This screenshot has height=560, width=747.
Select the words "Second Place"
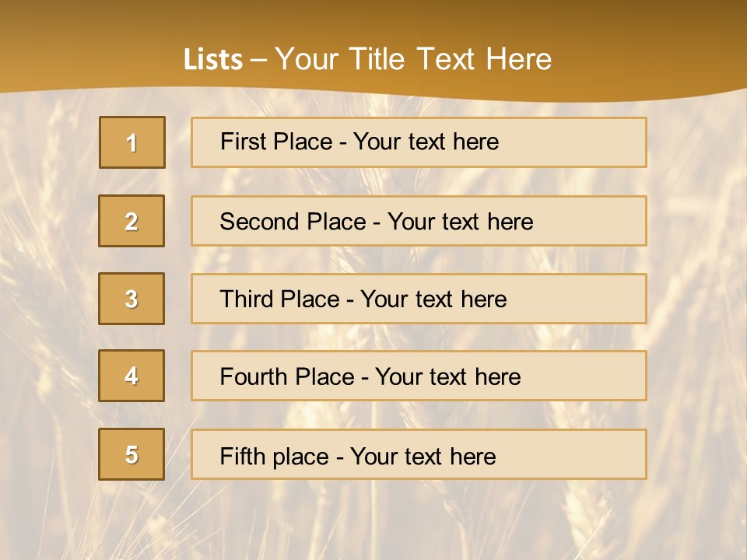[x=292, y=222]
